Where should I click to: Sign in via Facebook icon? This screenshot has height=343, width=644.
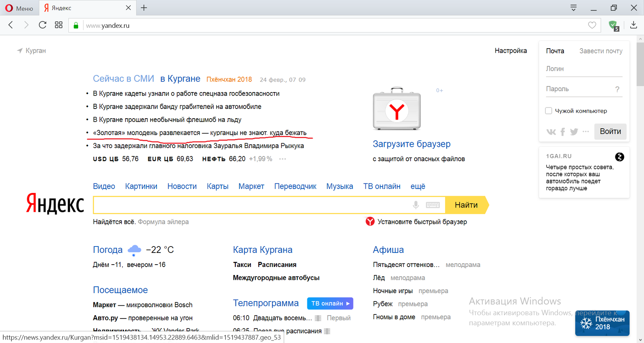[x=563, y=131]
